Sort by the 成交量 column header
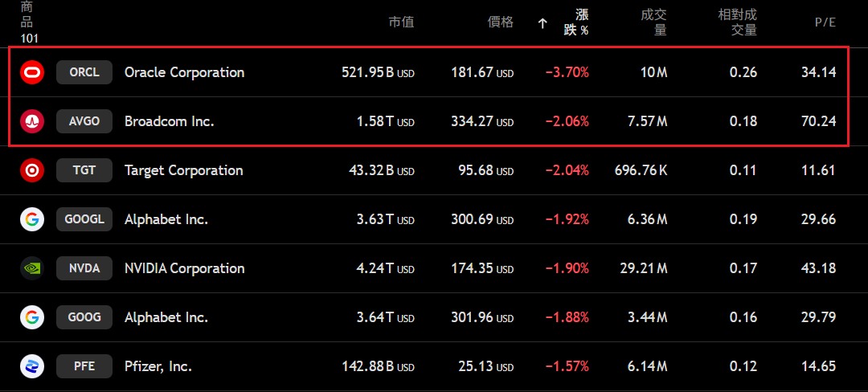 point(653,22)
